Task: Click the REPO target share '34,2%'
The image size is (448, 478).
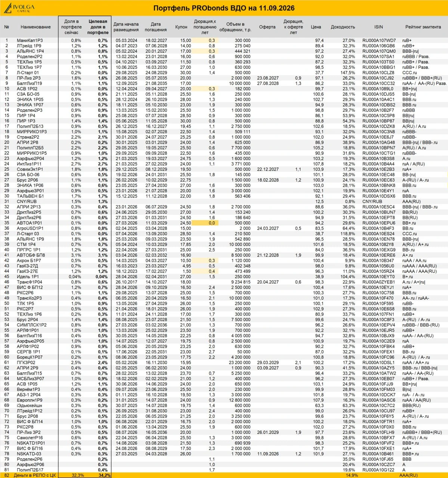Action: (x=104, y=475)
